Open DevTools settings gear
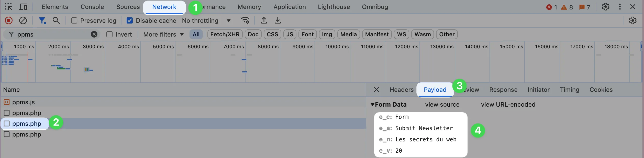 click(606, 7)
